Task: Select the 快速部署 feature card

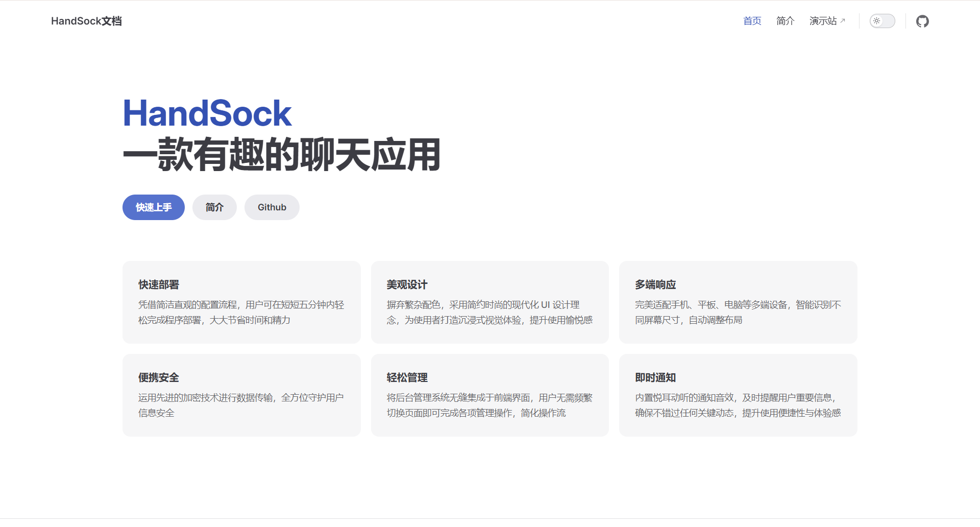Action: (x=241, y=302)
